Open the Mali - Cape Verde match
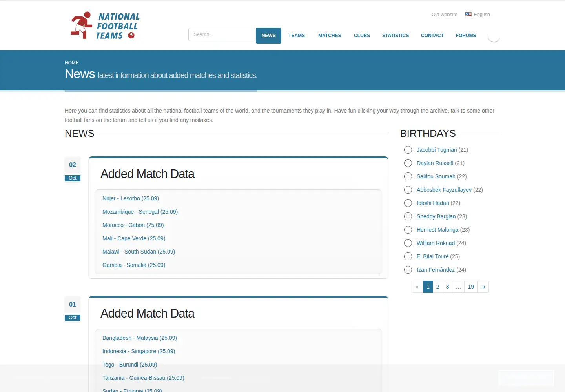565x392 pixels. coord(134,238)
